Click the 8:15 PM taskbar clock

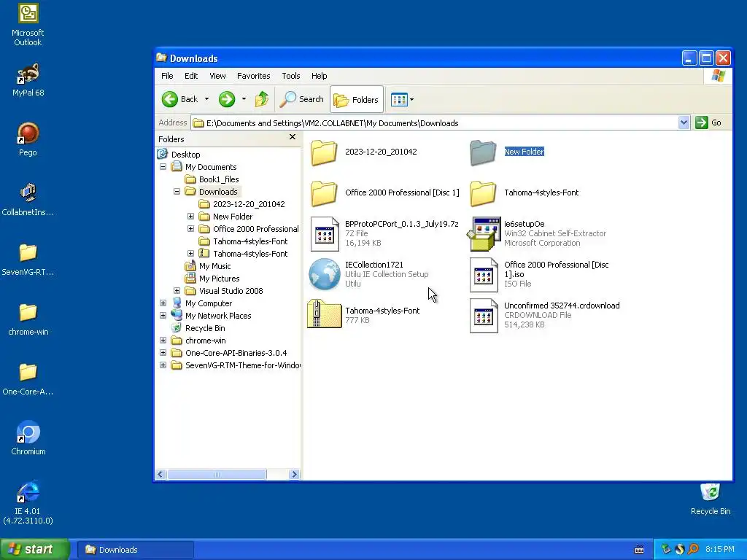(720, 549)
